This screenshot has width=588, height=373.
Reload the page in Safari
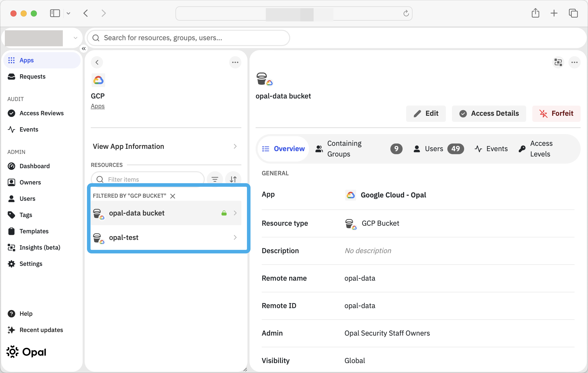(x=406, y=13)
